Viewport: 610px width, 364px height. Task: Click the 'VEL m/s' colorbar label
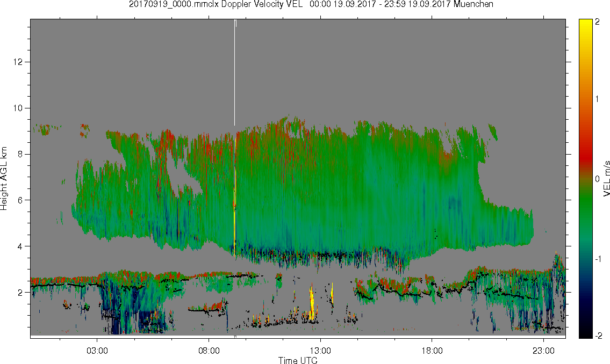pos(606,178)
